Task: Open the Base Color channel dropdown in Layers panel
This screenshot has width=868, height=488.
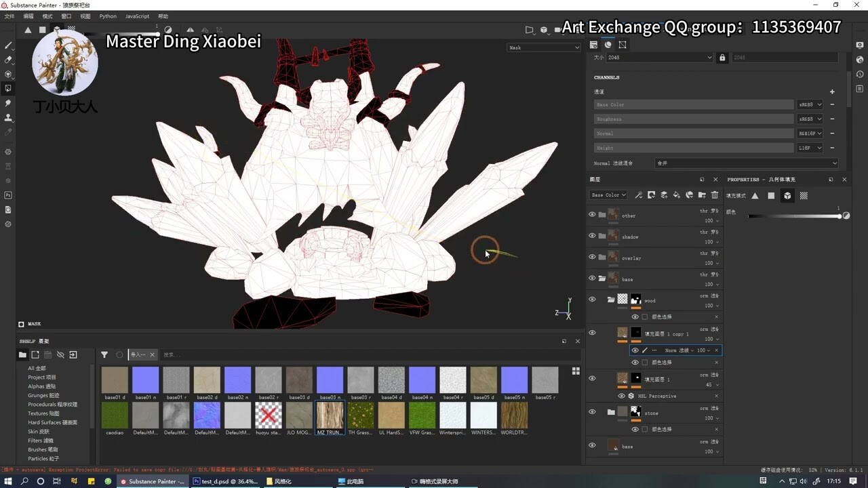Action: coord(608,195)
